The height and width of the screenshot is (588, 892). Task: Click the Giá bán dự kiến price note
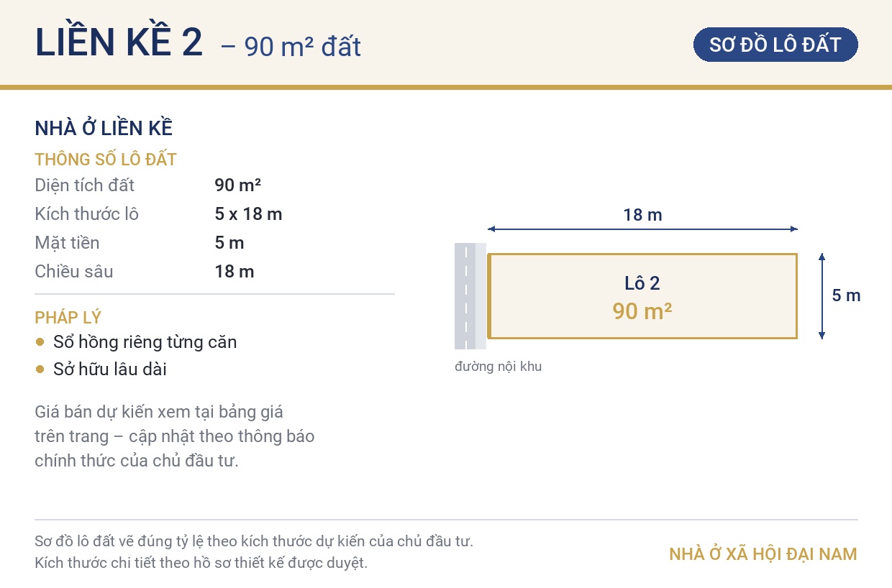[x=175, y=436]
